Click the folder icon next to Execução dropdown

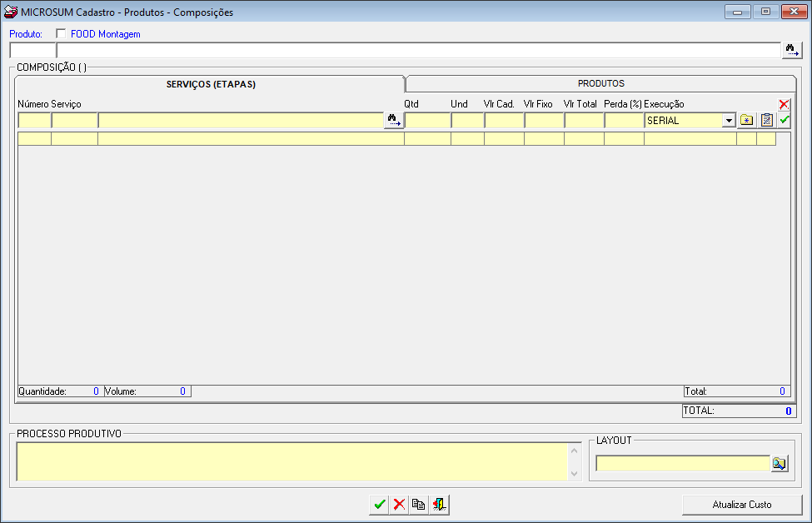point(747,121)
